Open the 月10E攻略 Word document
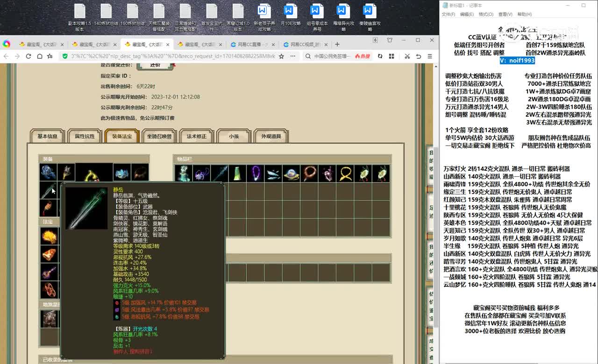The height and width of the screenshot is (364, 598). [291, 15]
